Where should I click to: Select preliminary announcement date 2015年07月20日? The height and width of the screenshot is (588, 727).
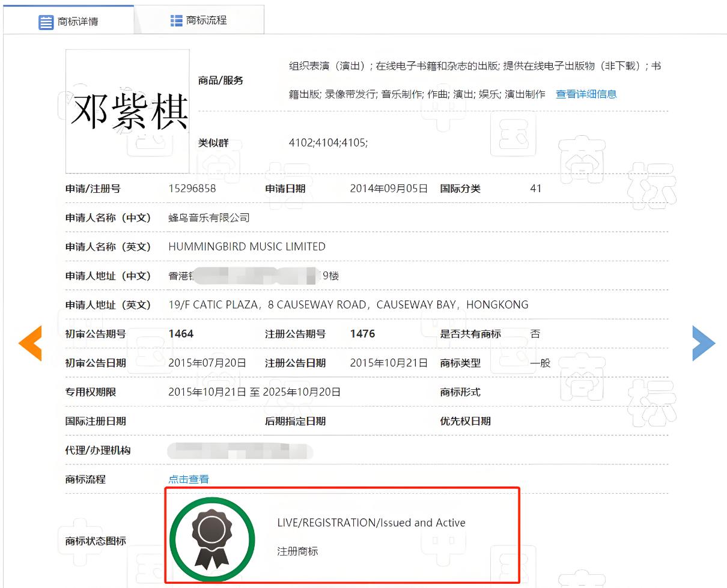(207, 363)
